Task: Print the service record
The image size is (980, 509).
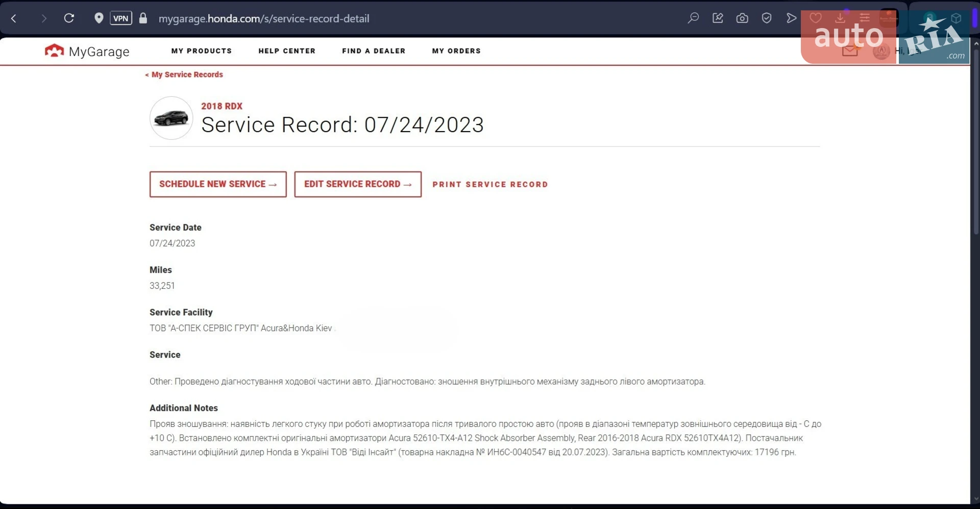Action: click(x=490, y=185)
